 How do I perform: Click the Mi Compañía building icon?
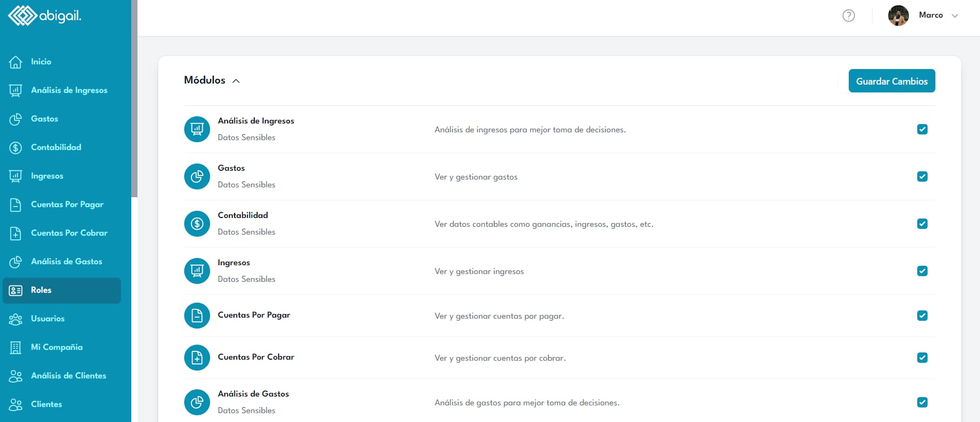click(16, 347)
